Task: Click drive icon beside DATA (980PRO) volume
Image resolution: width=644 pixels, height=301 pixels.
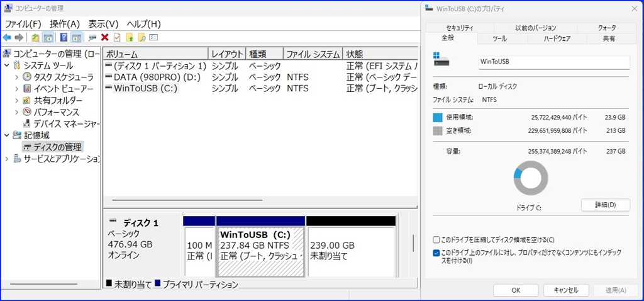Action: click(108, 77)
